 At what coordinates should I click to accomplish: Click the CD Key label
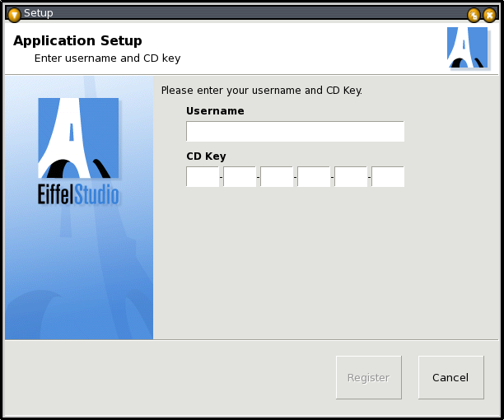206,156
